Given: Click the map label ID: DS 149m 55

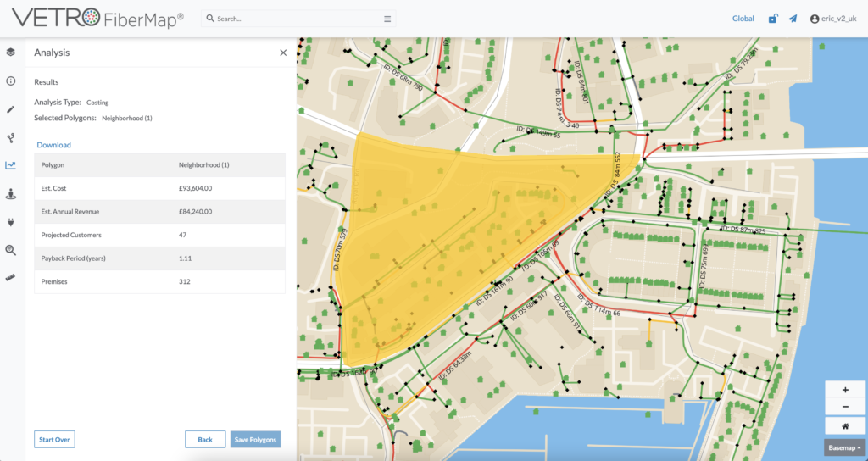Looking at the screenshot, I should point(538,132).
